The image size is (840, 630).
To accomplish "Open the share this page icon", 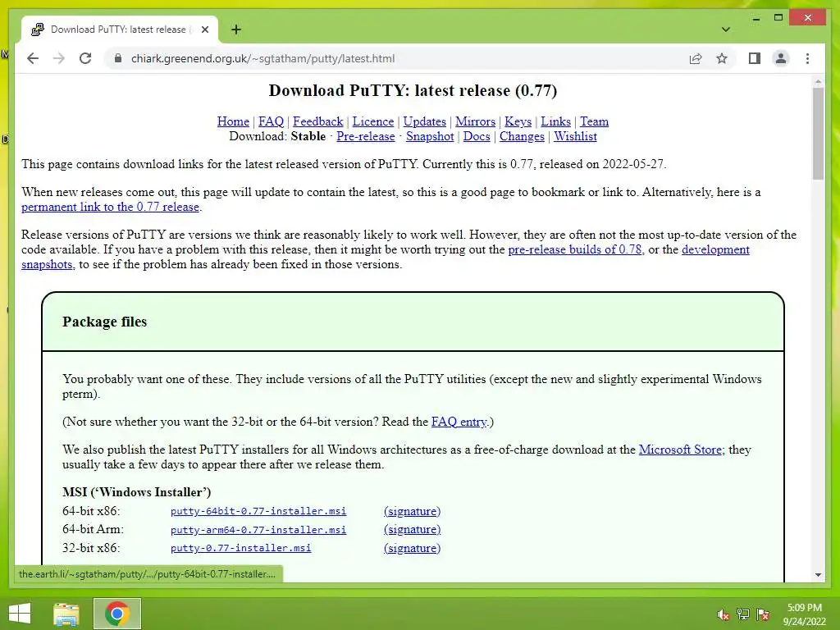I will pyautogui.click(x=696, y=58).
